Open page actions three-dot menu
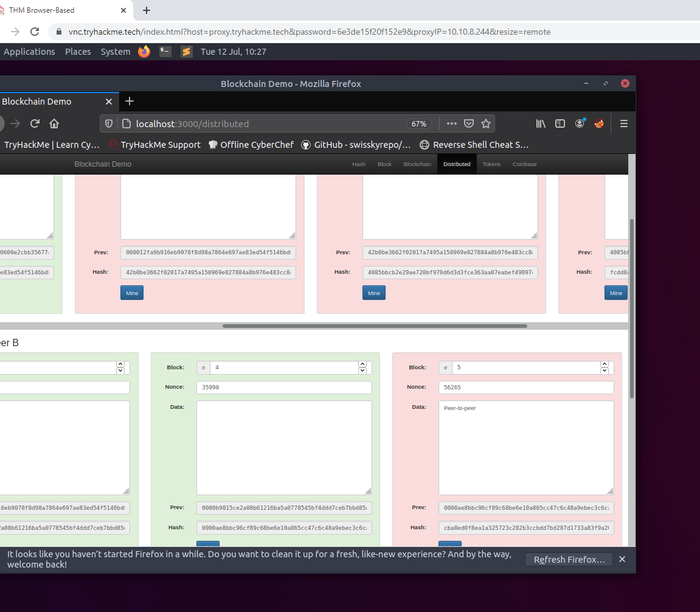Screen dimensions: 700x612 tap(452, 123)
